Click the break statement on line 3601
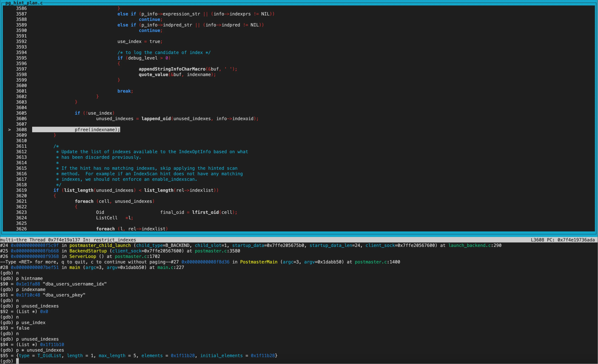The width and height of the screenshot is (598, 364). tap(124, 91)
